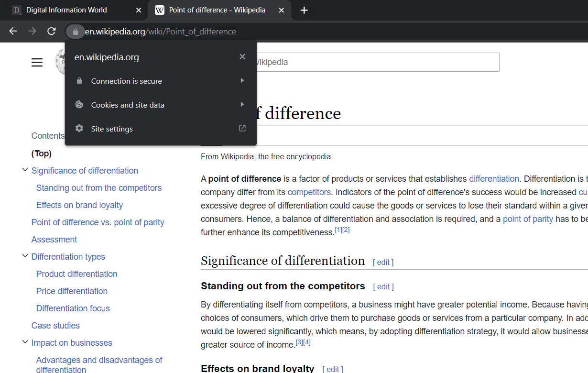Click the Connection is secure lock icon
588x373 pixels.
[79, 81]
